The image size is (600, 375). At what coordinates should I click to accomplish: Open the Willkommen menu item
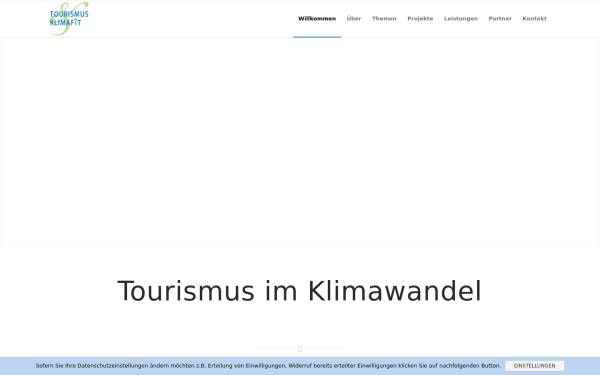pos(317,19)
